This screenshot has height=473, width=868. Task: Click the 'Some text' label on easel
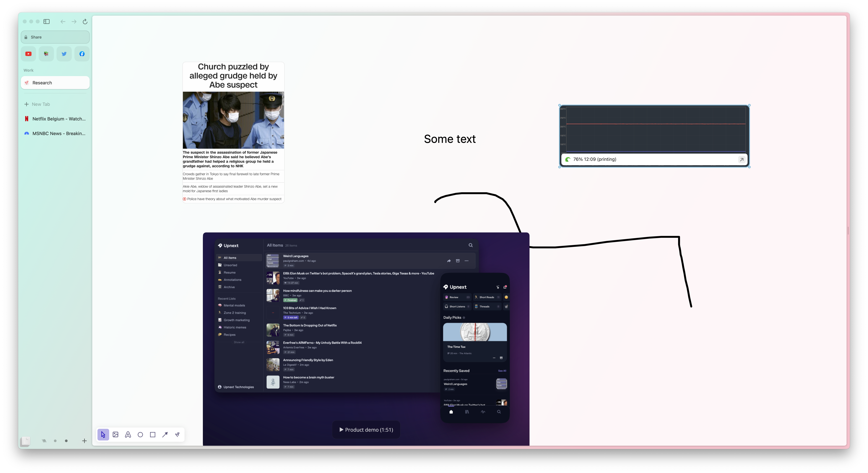450,139
